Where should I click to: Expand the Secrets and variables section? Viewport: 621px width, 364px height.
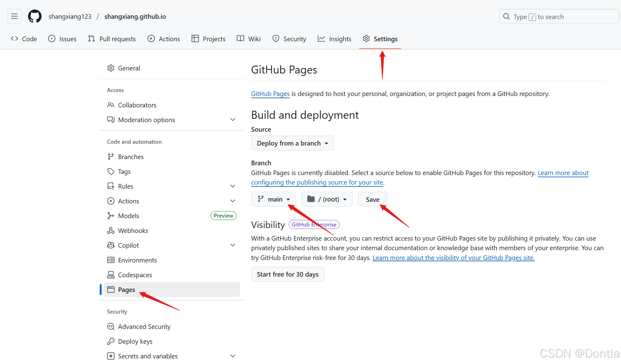[233, 356]
